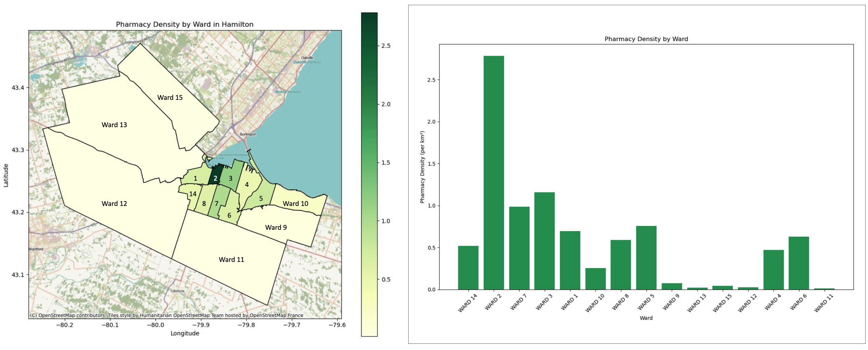Select ward 6 label on the map
The width and height of the screenshot is (868, 350).
pyautogui.click(x=229, y=215)
